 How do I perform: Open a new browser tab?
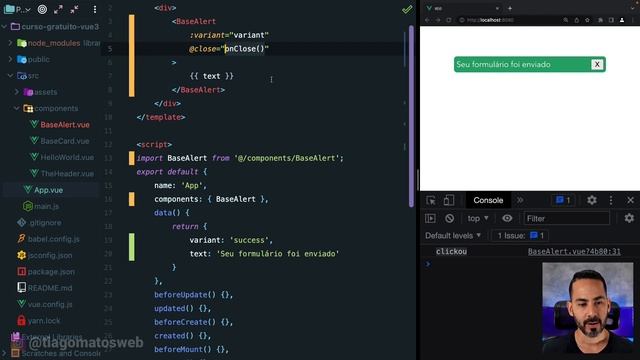point(510,8)
